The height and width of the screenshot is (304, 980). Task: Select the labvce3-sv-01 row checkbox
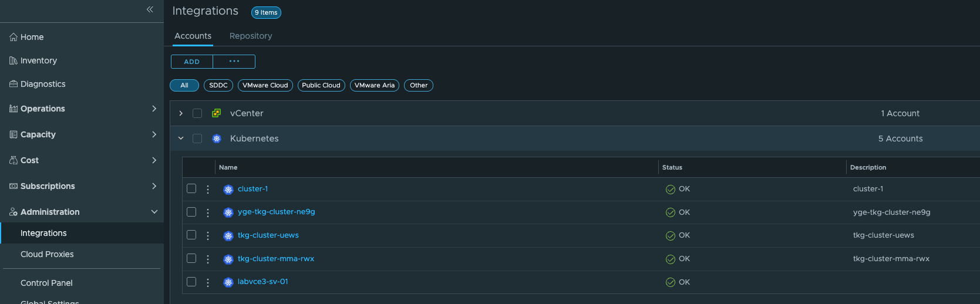(x=191, y=282)
